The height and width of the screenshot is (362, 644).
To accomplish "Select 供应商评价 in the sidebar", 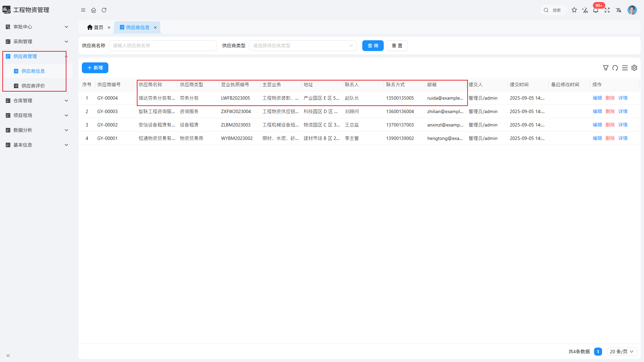I will (33, 86).
